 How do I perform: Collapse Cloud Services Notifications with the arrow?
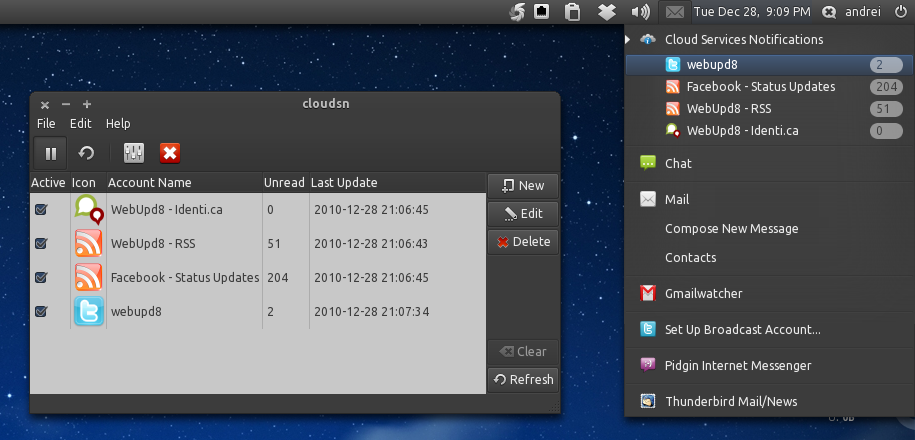click(x=628, y=40)
